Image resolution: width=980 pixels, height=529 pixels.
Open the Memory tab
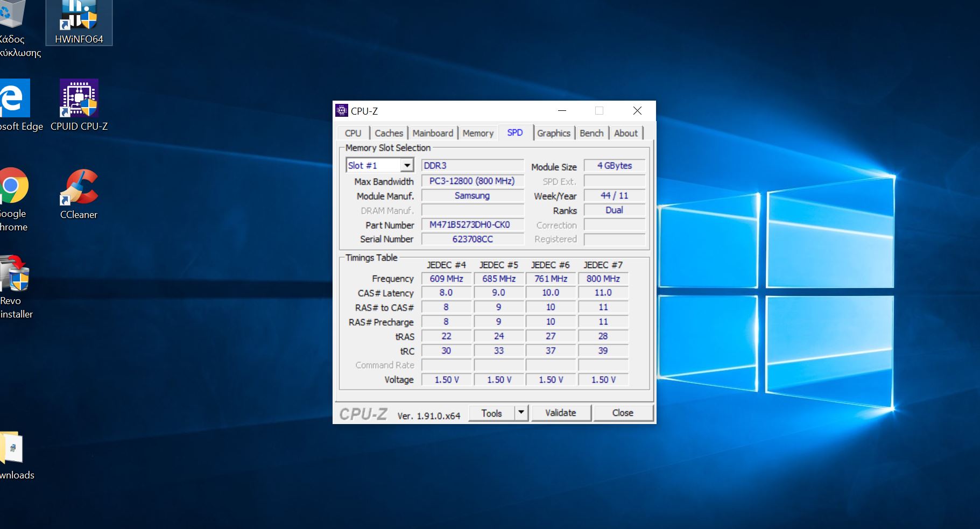[x=478, y=133]
